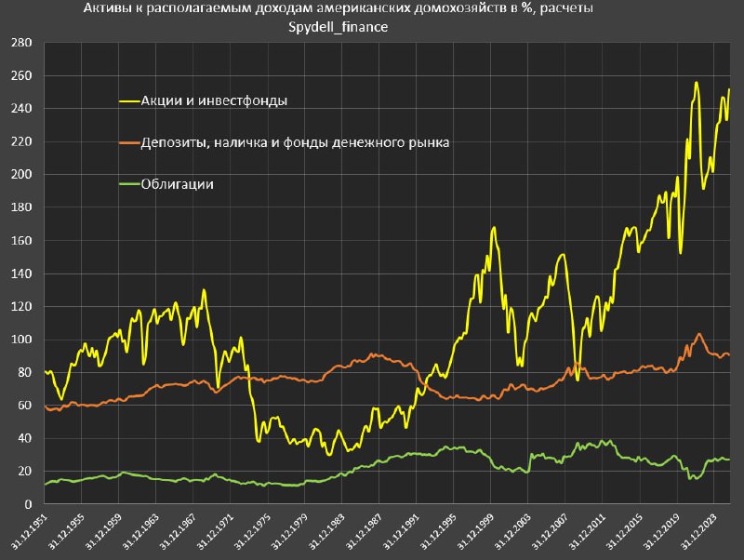This screenshot has height=560, width=744.
Task: Select the x-axis date "31.12.1983"
Action: [x=326, y=531]
